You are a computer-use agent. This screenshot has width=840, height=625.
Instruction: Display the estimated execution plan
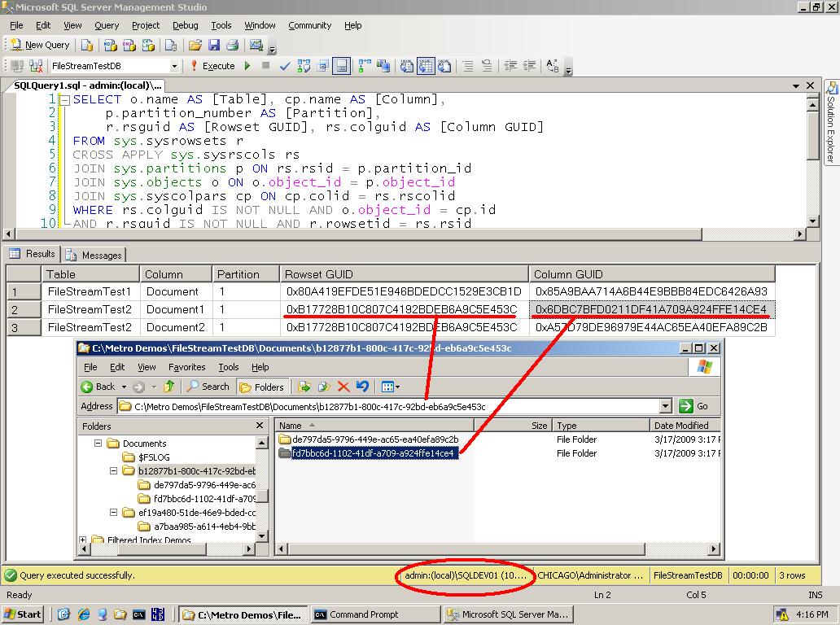[x=304, y=66]
